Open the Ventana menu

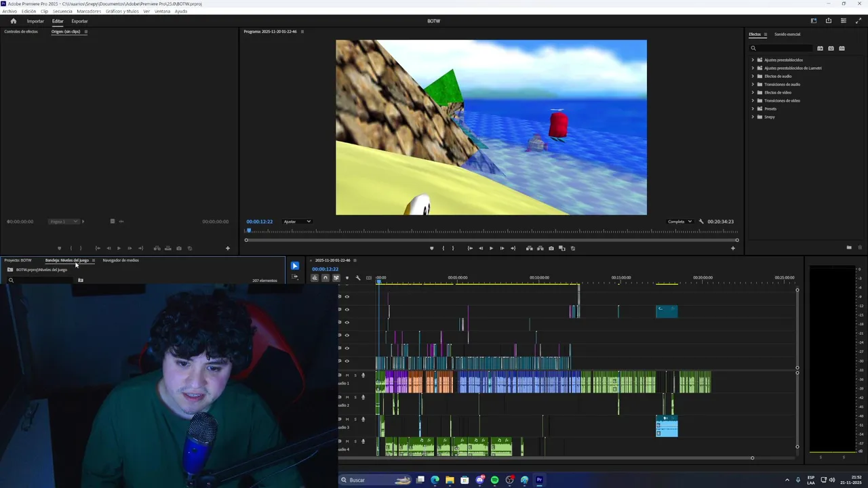tap(162, 12)
